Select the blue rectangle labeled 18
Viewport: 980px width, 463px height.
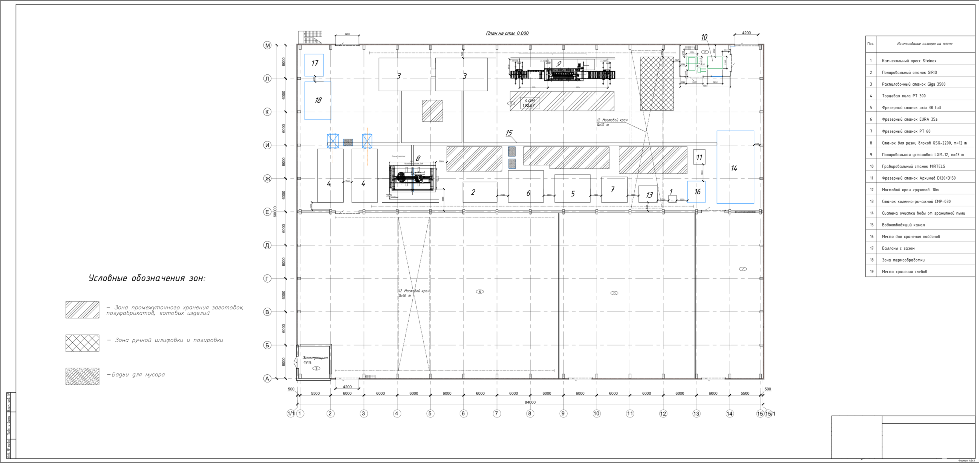(x=318, y=100)
